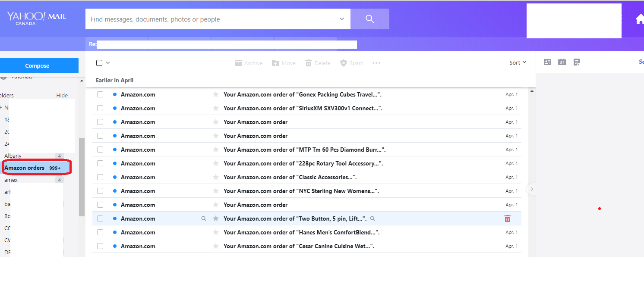Click the Yahoo Mail Canada logo
The height and width of the screenshot is (287, 644).
coord(37,18)
